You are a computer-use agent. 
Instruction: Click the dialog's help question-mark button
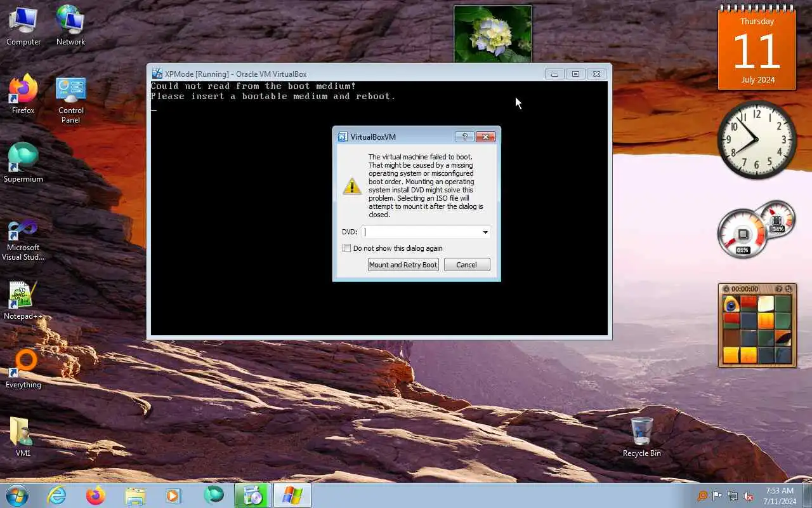coord(464,137)
